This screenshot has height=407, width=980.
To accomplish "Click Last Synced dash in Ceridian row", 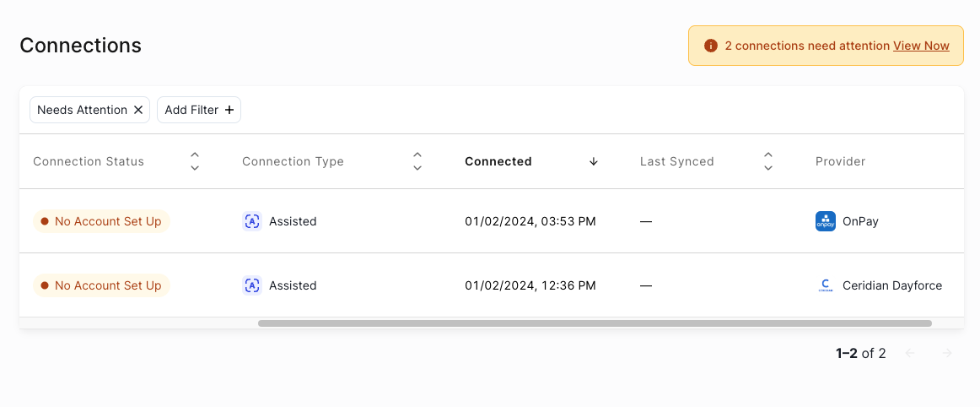I will coord(646,286).
